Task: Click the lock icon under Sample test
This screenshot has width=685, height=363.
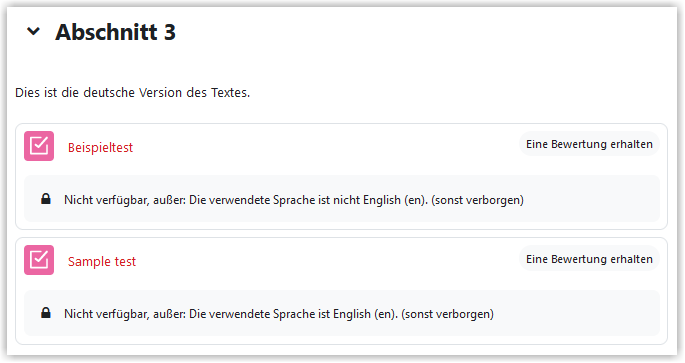Action: click(x=46, y=313)
